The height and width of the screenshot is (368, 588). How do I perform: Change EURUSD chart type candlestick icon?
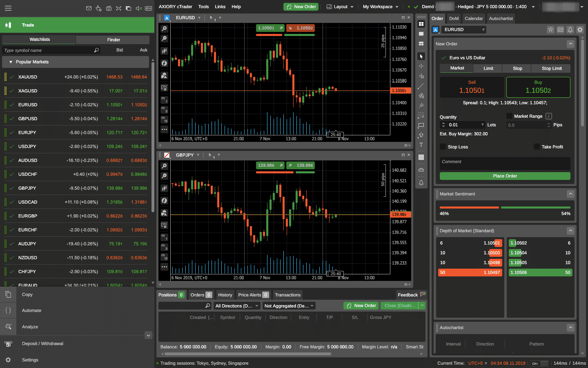(164, 51)
